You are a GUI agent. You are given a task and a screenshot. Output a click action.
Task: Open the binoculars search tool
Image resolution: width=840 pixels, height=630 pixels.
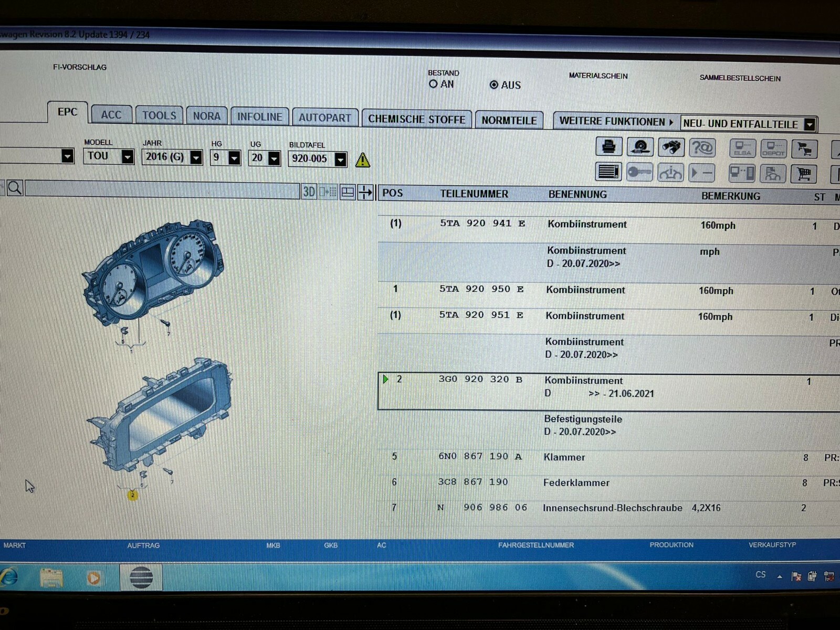pos(671,147)
